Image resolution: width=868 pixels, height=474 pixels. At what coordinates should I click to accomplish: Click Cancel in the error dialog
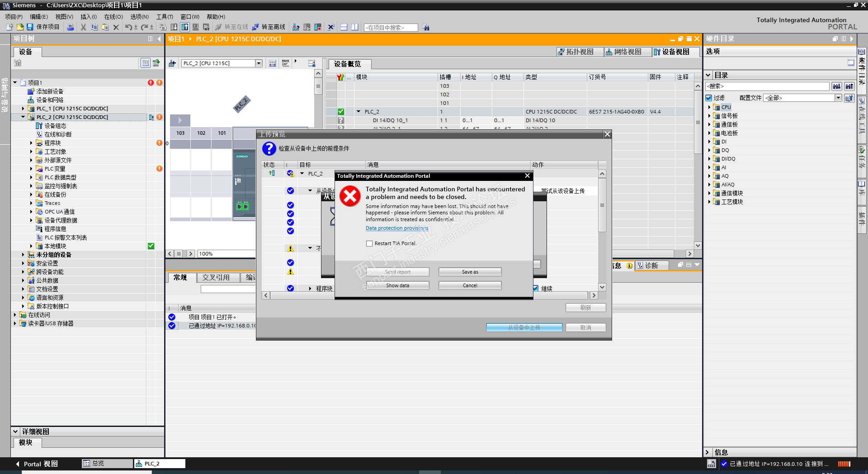(x=470, y=285)
